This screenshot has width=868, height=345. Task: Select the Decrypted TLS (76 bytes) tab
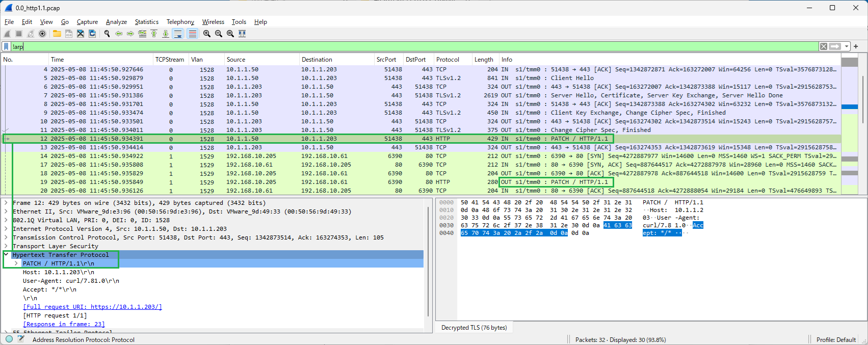(474, 328)
